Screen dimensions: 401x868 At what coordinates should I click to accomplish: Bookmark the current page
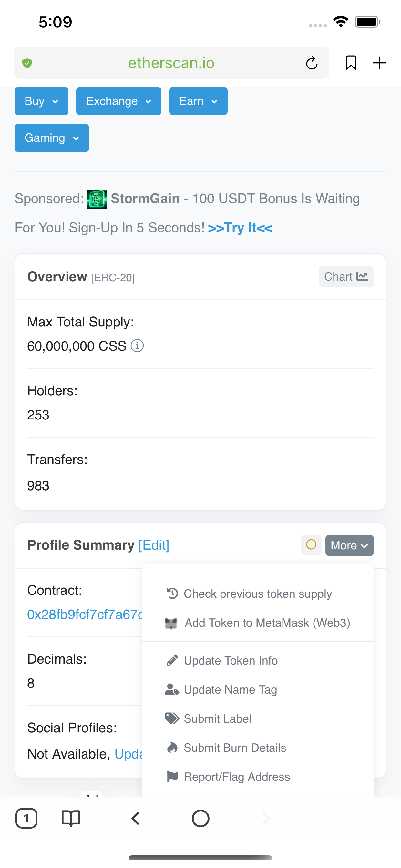351,63
